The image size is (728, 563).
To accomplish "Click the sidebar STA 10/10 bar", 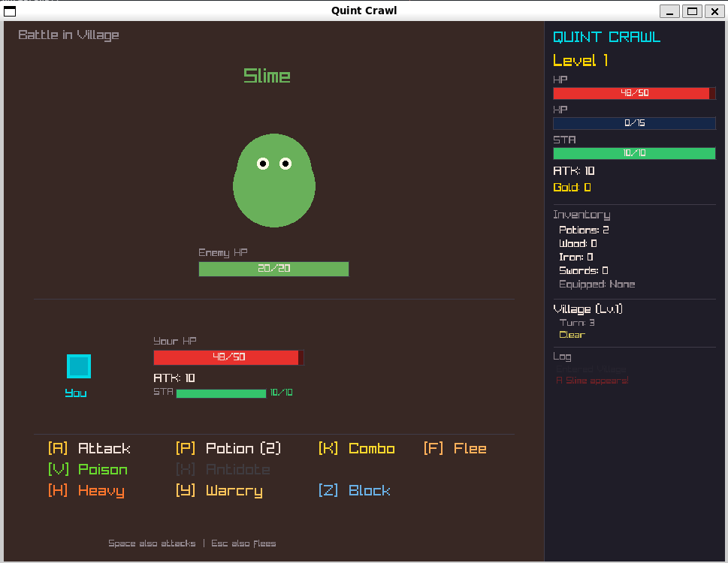I will point(634,153).
